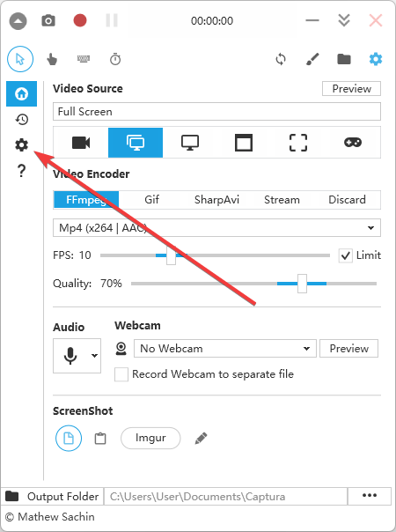396x532 pixels.
Task: Select the webcam-only video source icon
Action: coord(81,143)
